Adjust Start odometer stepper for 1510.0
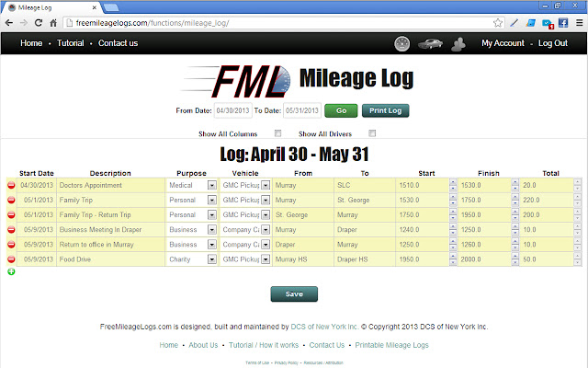 [453, 185]
